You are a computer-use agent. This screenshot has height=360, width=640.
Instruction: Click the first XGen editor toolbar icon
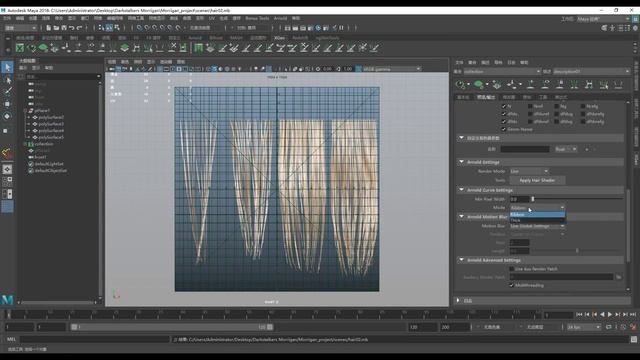(461, 84)
